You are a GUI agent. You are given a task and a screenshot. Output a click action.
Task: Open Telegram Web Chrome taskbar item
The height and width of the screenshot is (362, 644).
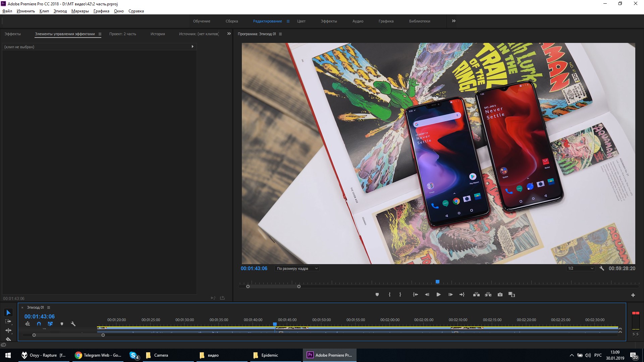(x=98, y=355)
